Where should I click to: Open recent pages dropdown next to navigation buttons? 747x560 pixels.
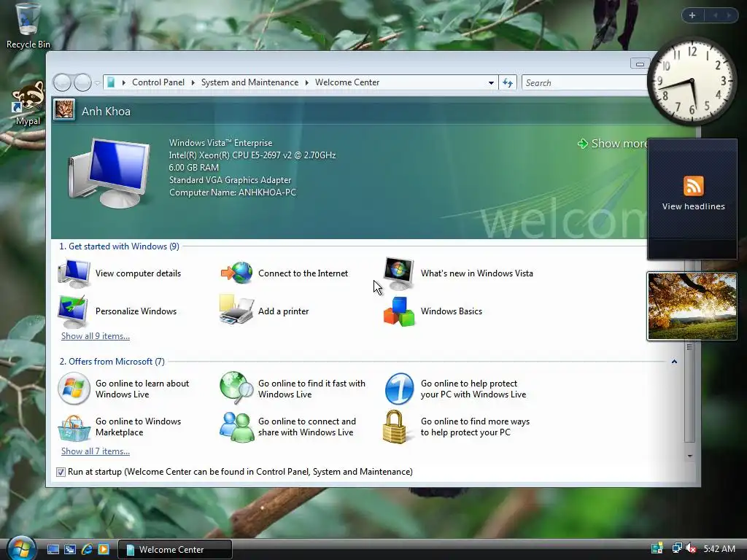[97, 83]
